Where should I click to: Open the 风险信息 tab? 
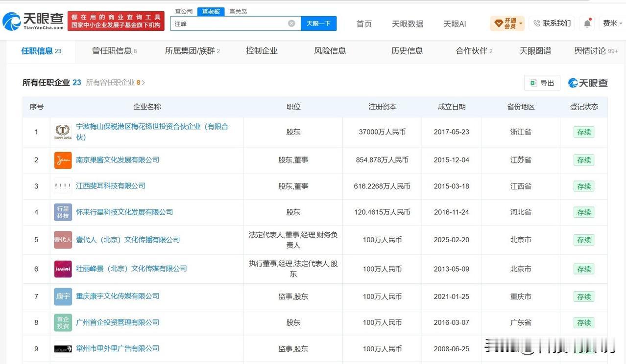[x=330, y=51]
